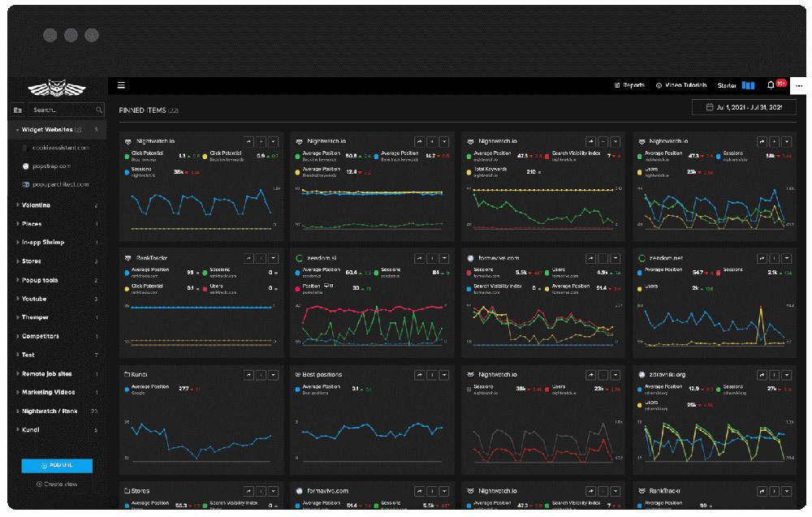Click the ADD URL button
The image size is (812, 517).
point(57,465)
